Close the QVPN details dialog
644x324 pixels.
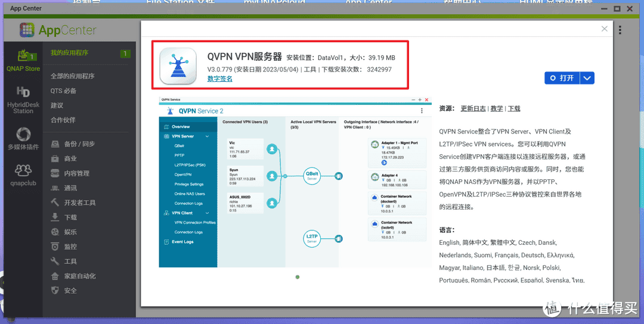(x=604, y=29)
